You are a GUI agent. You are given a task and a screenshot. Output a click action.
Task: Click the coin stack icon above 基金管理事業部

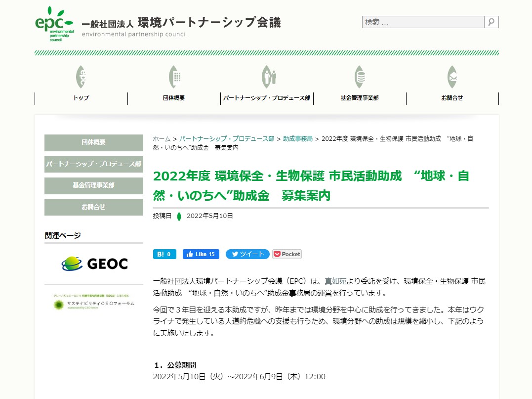[x=360, y=77]
